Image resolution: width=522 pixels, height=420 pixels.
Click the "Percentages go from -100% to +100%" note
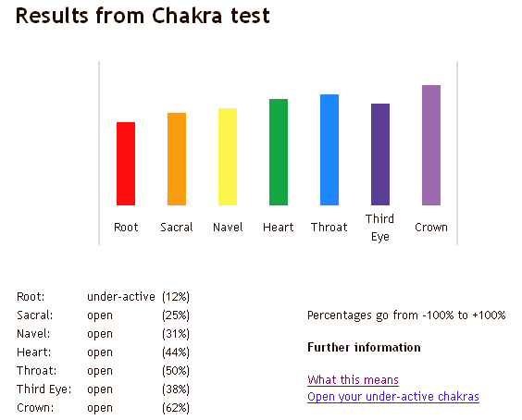406,315
